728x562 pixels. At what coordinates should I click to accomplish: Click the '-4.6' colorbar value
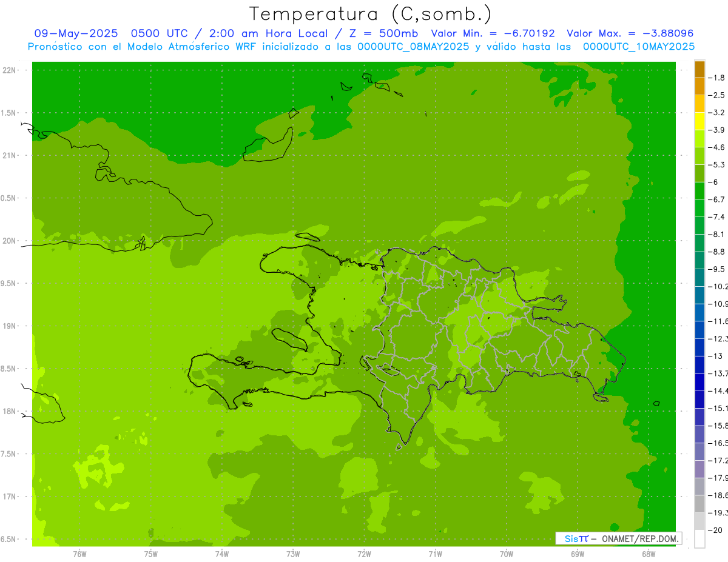(717, 147)
